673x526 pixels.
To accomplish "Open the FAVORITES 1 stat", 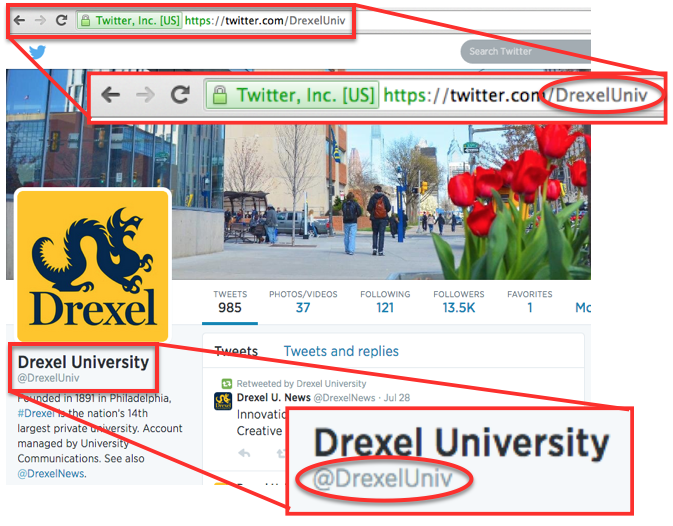I will tap(530, 302).
